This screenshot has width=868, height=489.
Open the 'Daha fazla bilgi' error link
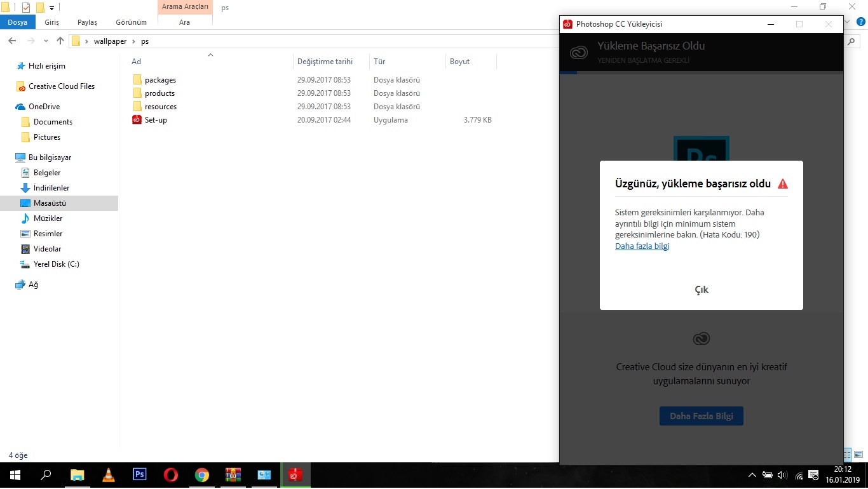point(642,246)
